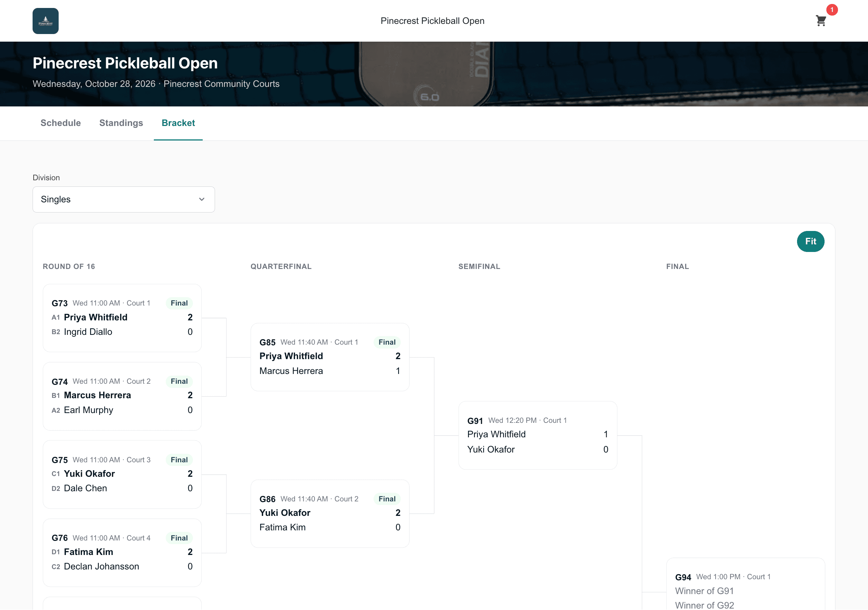Click Winner of G91 in the final
Viewport: 868px width, 610px height.
(x=704, y=591)
